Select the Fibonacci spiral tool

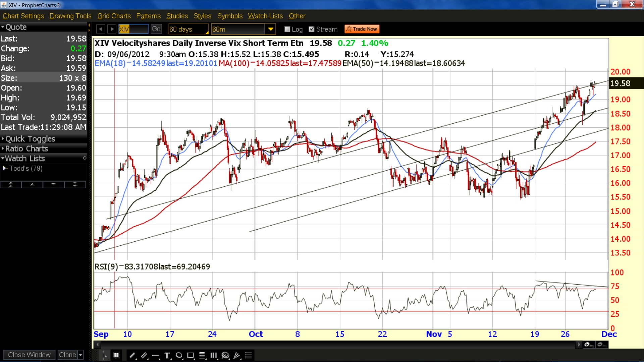pyautogui.click(x=225, y=356)
